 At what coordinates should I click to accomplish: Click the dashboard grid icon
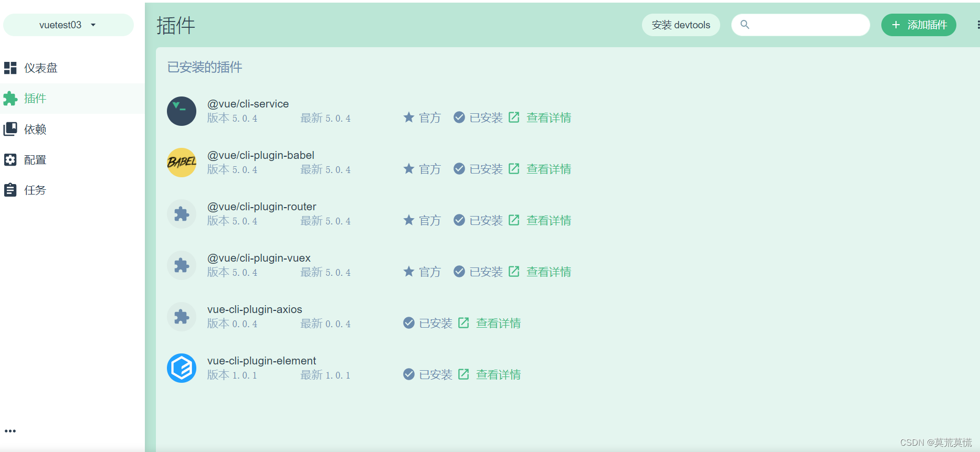[x=10, y=68]
